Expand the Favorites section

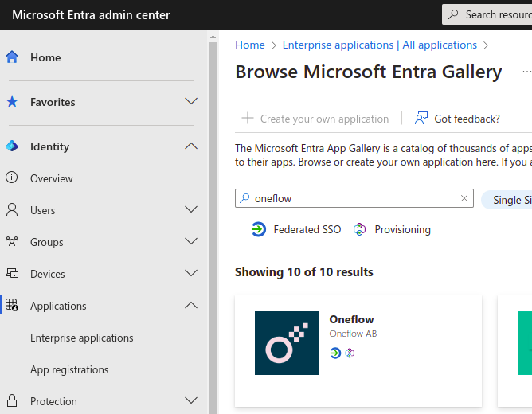point(191,101)
